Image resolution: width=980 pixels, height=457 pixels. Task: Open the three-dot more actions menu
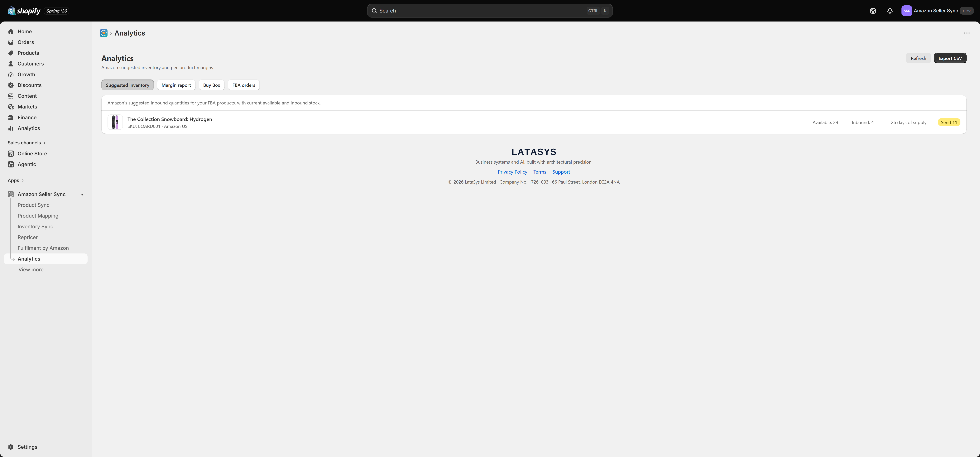click(x=967, y=33)
